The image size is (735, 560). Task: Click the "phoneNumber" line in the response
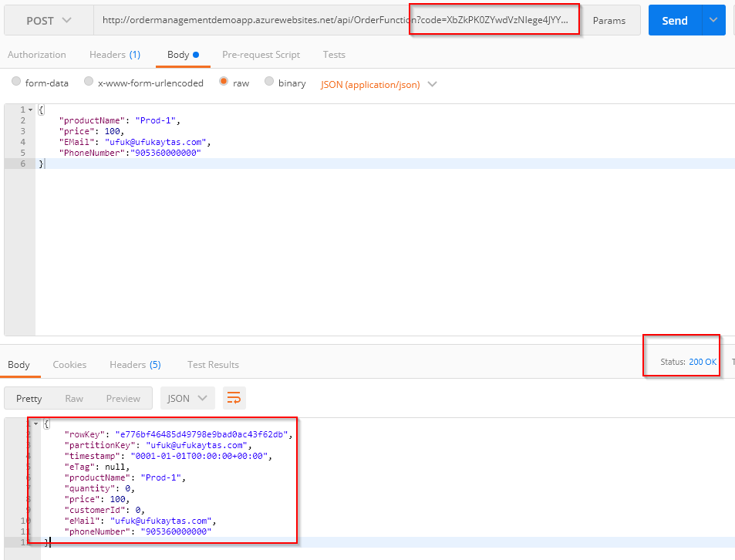[x=138, y=531]
